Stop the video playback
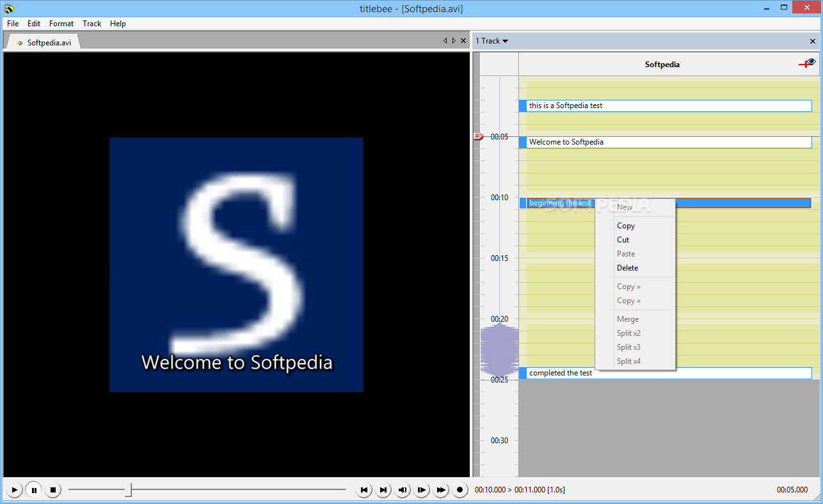 (x=53, y=490)
